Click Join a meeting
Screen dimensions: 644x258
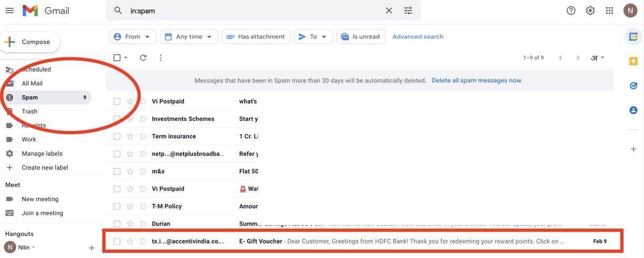coord(42,213)
